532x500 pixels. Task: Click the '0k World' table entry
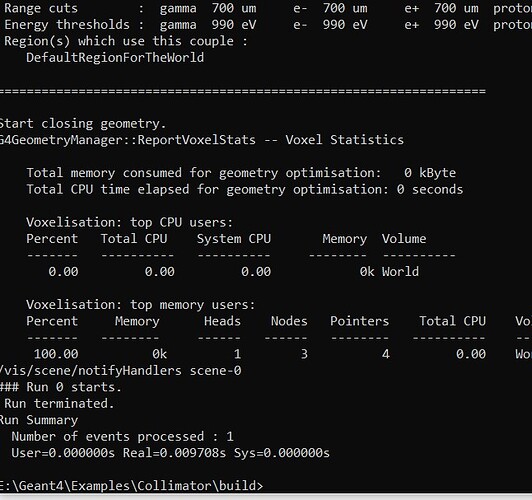[x=389, y=271]
